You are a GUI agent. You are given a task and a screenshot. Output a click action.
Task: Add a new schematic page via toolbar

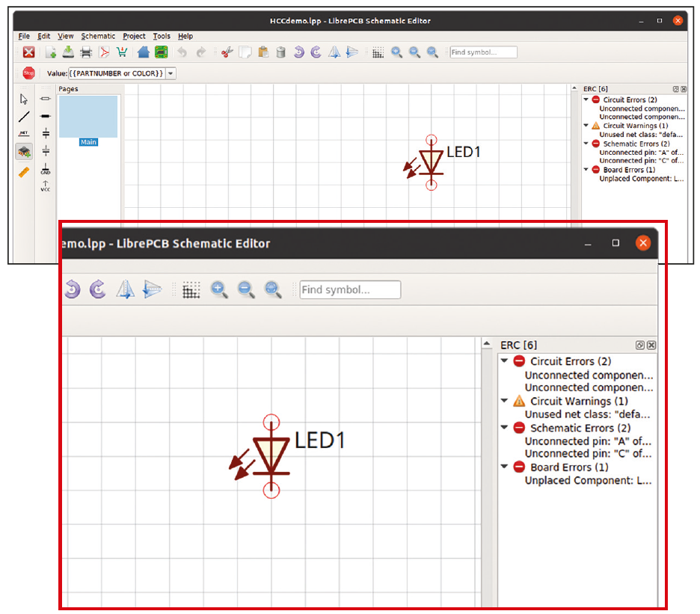[50, 52]
